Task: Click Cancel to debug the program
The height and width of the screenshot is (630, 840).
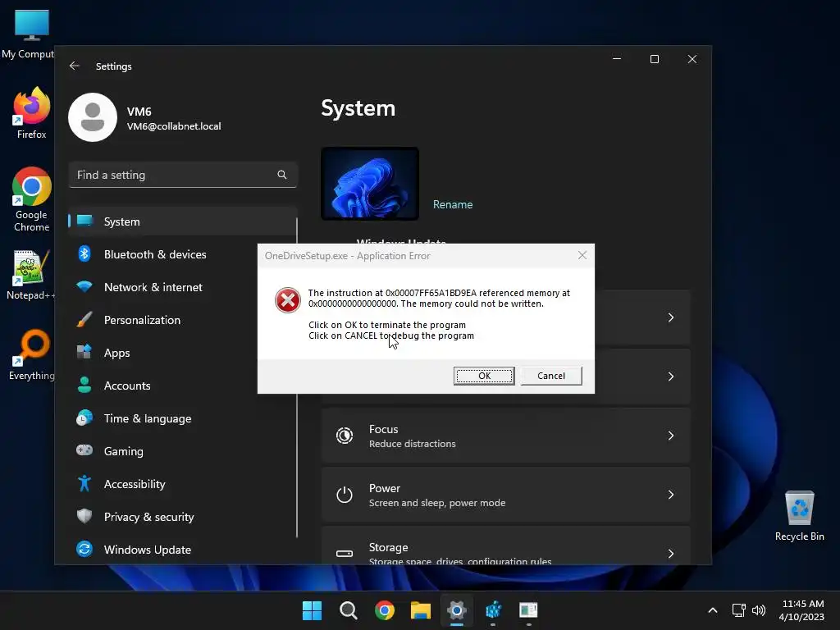Action: [x=550, y=376]
